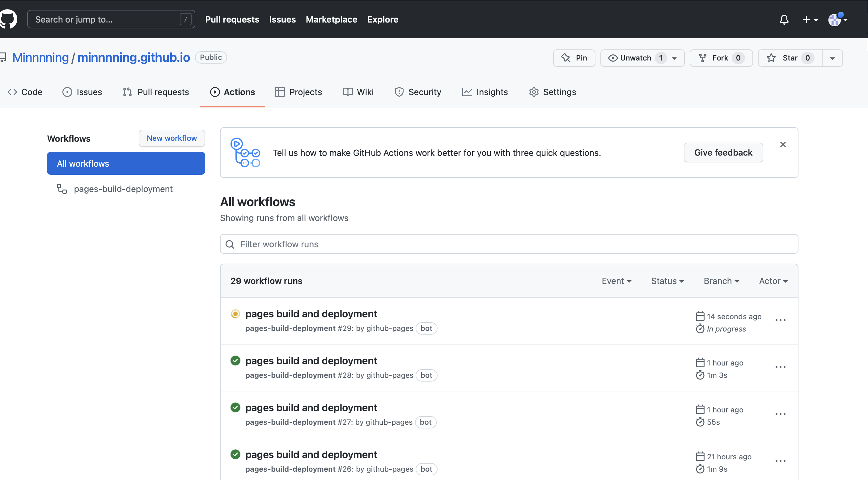Click in-progress status icon of run #29
Screen dimensions: 868x480
click(235, 314)
